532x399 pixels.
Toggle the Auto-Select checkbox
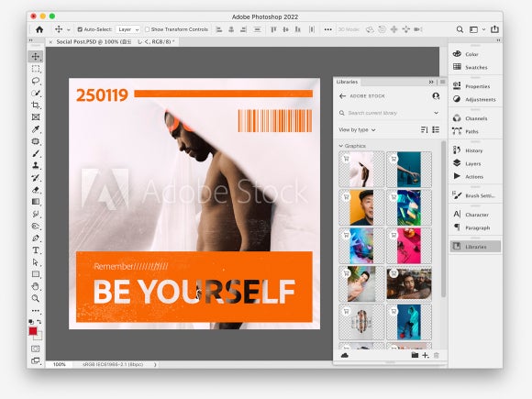(x=80, y=29)
